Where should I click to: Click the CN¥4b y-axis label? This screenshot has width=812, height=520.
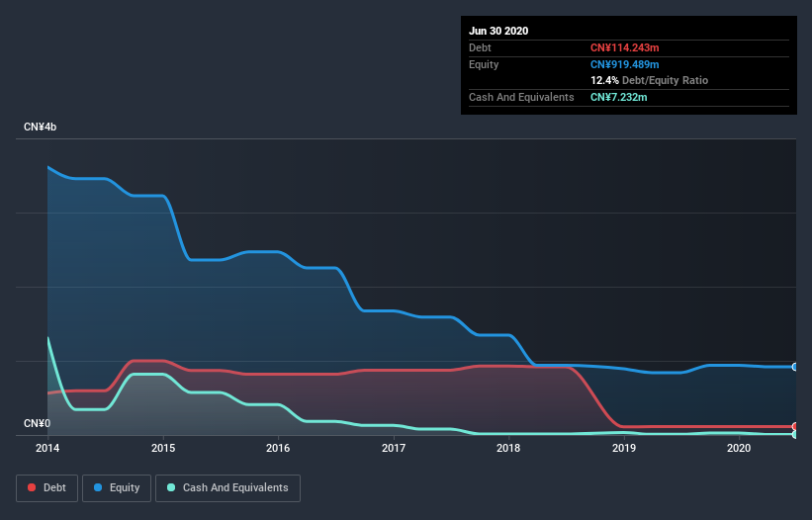pos(40,128)
